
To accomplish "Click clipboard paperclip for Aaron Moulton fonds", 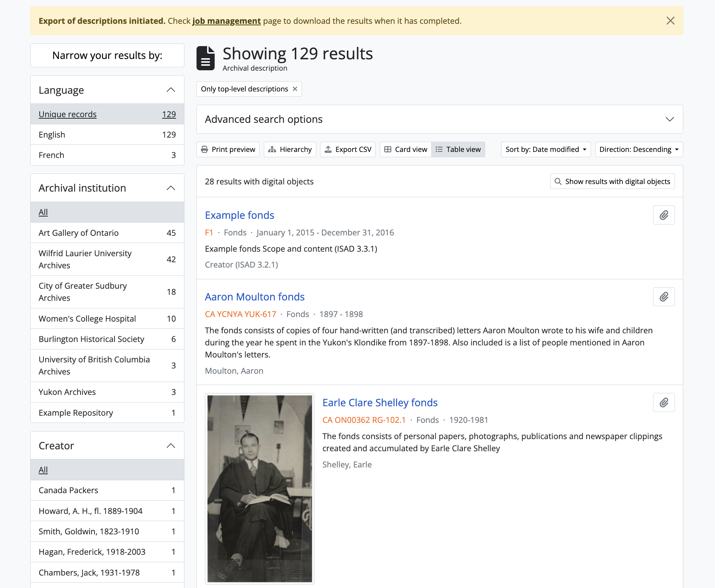I will (x=664, y=297).
